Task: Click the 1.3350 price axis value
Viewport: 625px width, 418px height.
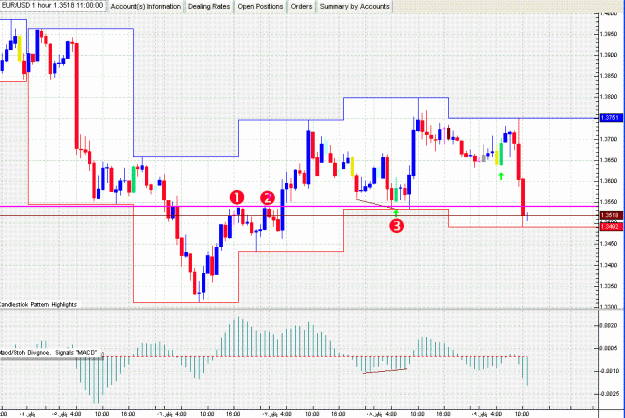Action: [x=609, y=286]
